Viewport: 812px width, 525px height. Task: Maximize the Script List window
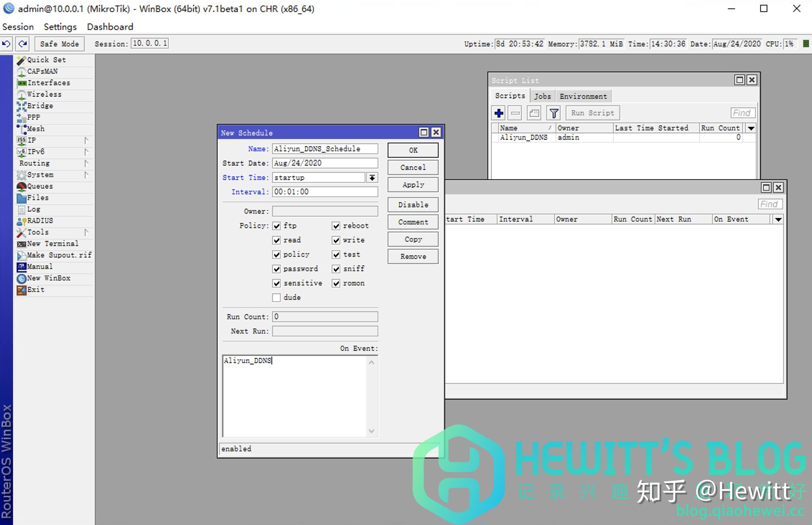tap(739, 80)
